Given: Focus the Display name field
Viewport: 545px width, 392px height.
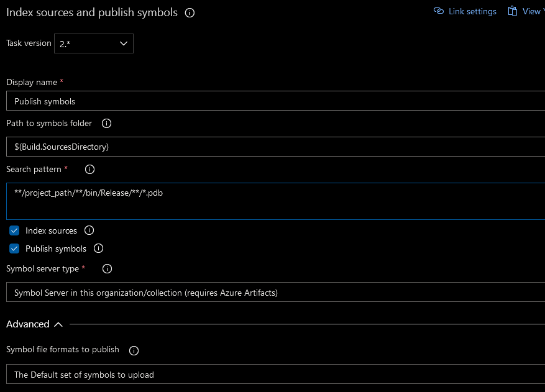Looking at the screenshot, I should click(276, 101).
